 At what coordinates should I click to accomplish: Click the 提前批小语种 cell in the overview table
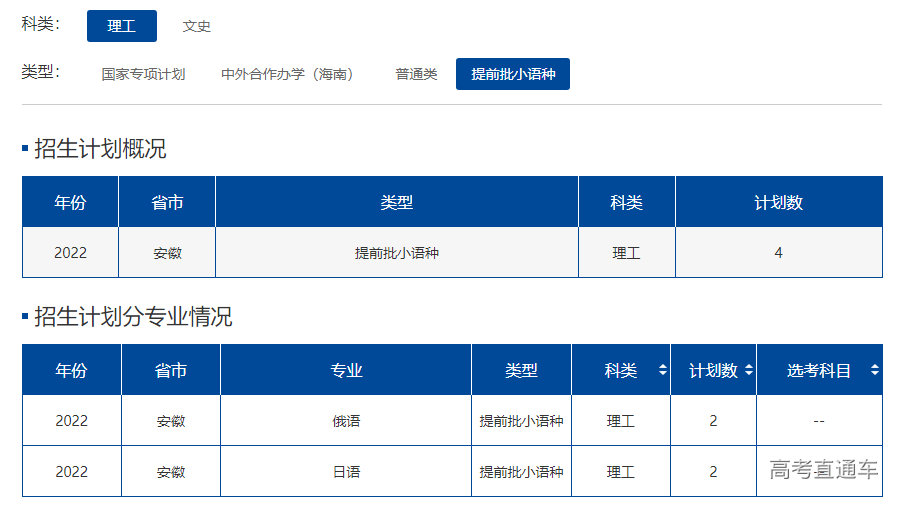point(397,253)
